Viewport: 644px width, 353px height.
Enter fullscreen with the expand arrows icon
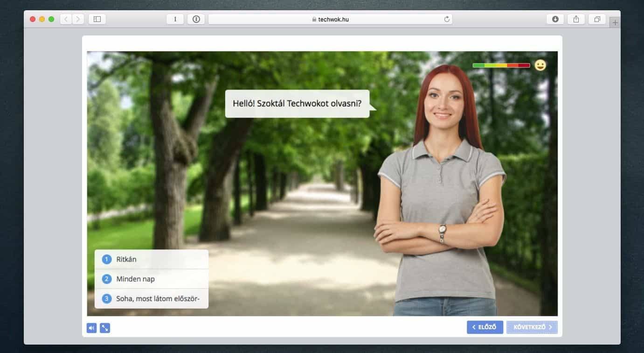tap(105, 328)
